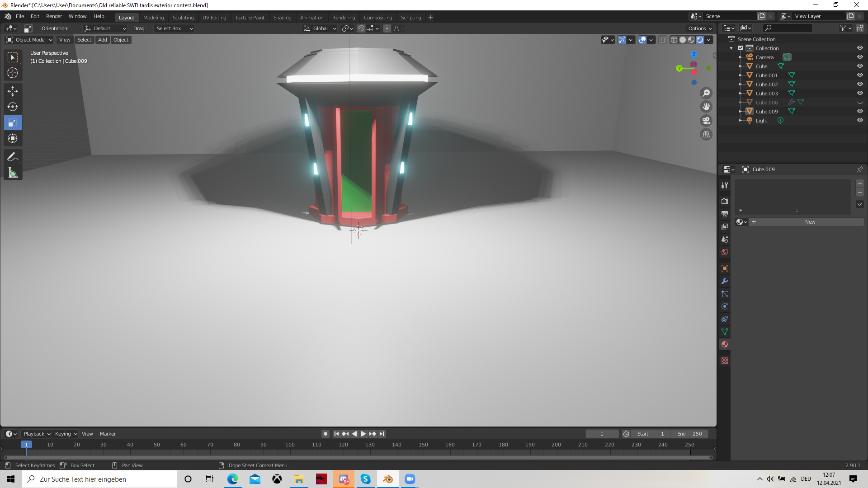Open the Keying dropdown menu
Screen dimensions: 868x488
point(66,434)
